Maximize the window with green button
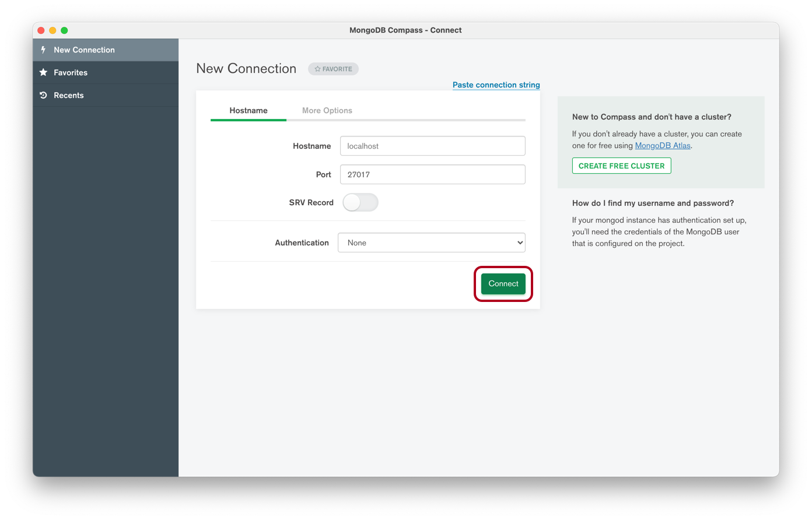 (x=64, y=30)
